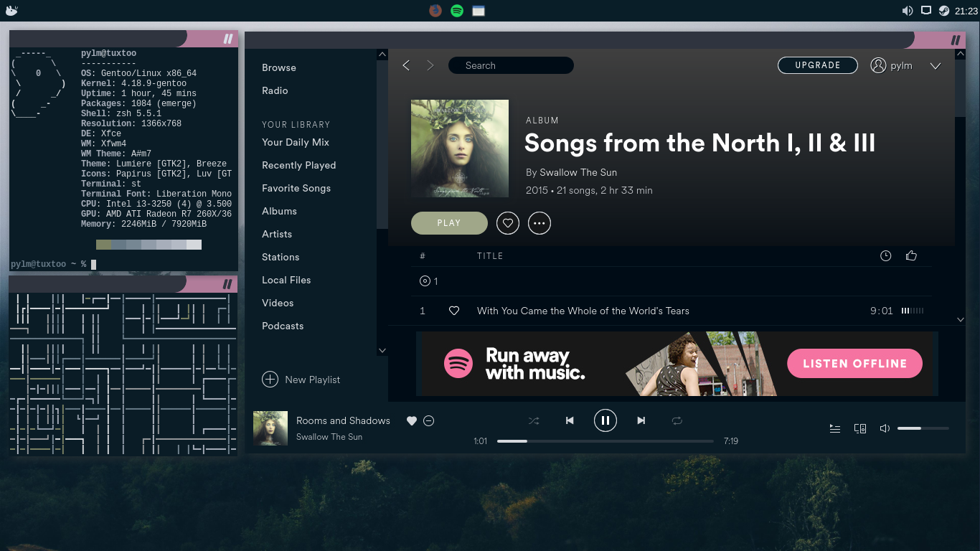Screen dimensions: 980x551
Task: Select Favorite Songs in Your Library
Action: pos(296,188)
